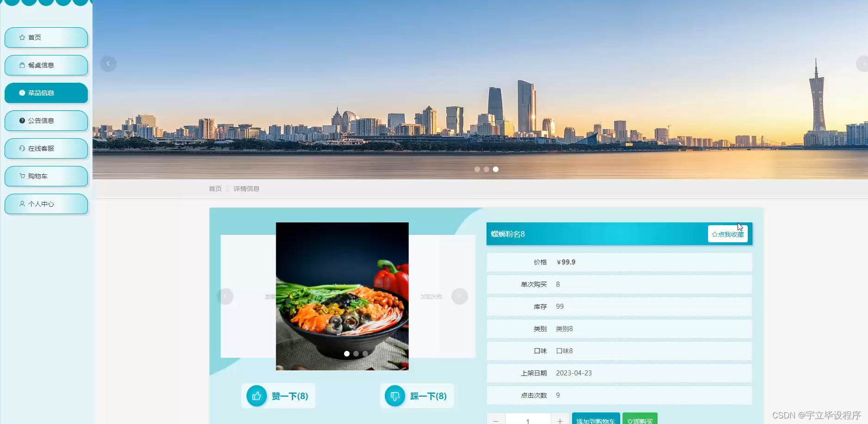Click the product photo of 螺蛳粉
Viewport: 868px width, 424px height.
[342, 296]
